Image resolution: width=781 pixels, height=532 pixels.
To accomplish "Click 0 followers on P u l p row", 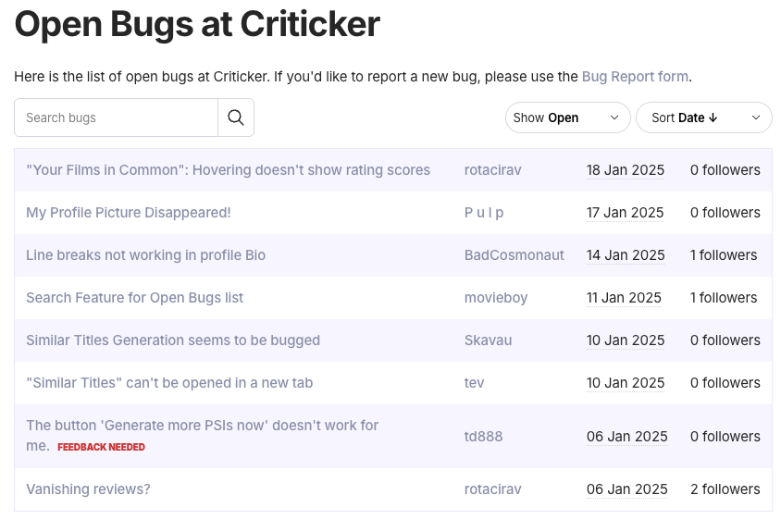I will (725, 213).
